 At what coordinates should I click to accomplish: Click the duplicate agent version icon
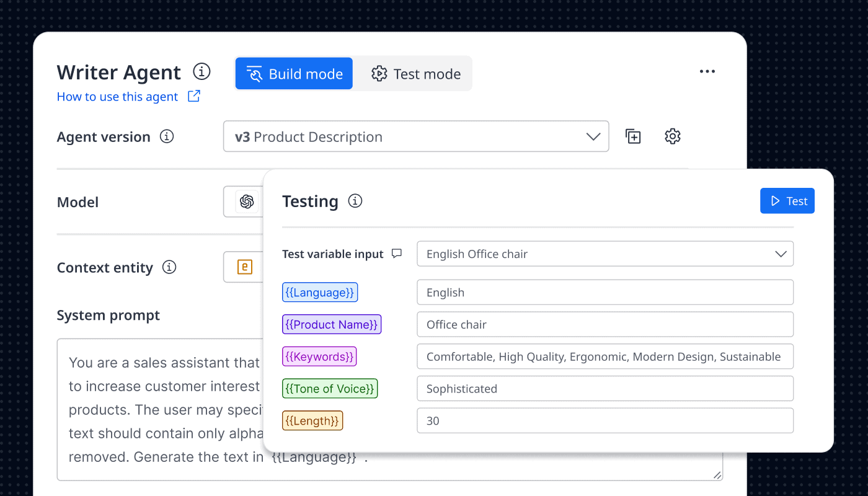click(633, 136)
